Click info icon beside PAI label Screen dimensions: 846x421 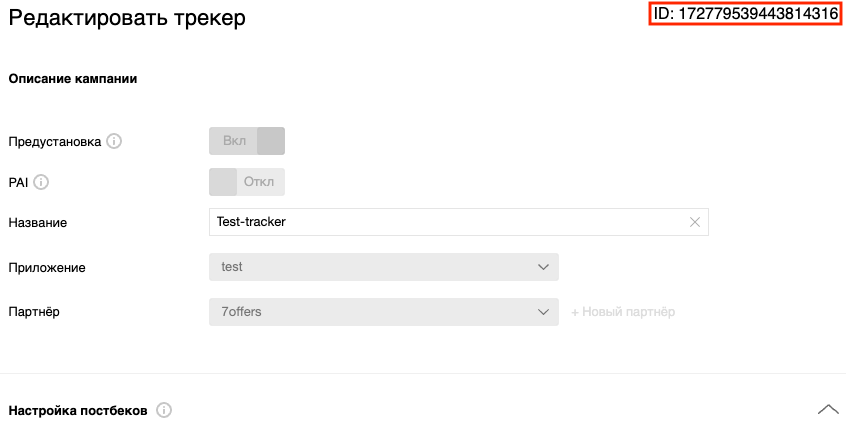point(41,183)
